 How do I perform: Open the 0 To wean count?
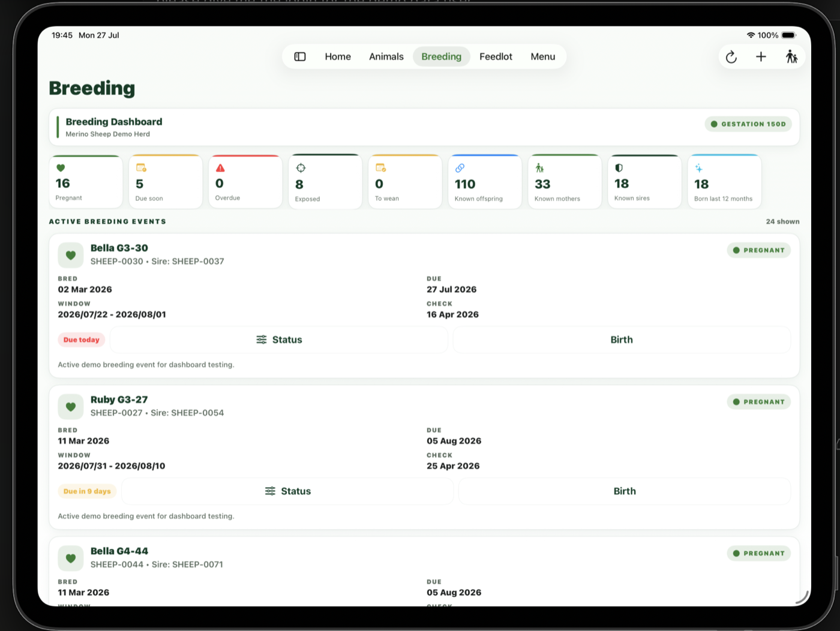coord(379,184)
